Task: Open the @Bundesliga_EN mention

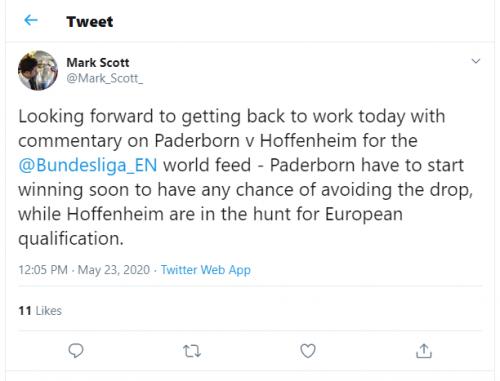Action: (88, 165)
